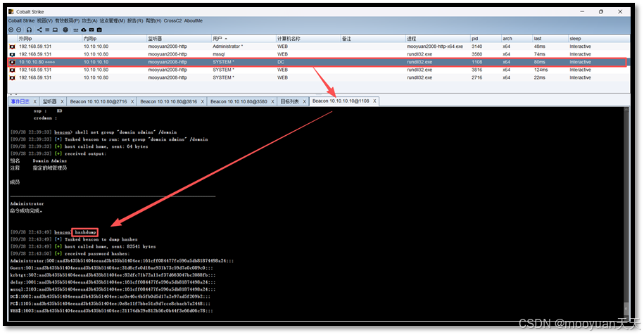Click beacon icon of DC row
The image size is (644, 335).
[x=13, y=63]
